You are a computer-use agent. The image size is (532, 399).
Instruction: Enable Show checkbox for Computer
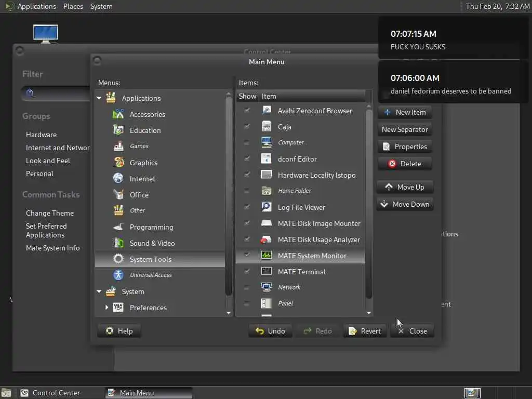pyautogui.click(x=247, y=142)
